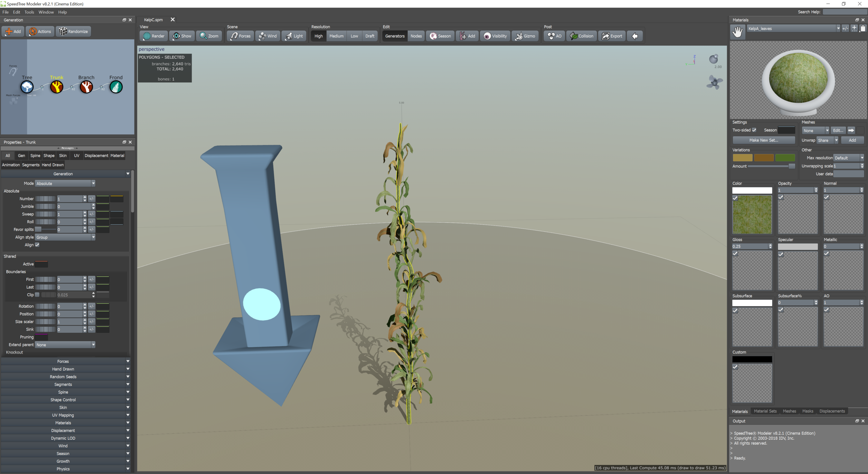Image resolution: width=868 pixels, height=474 pixels.
Task: Expand the Shape Control section
Action: pos(63,399)
